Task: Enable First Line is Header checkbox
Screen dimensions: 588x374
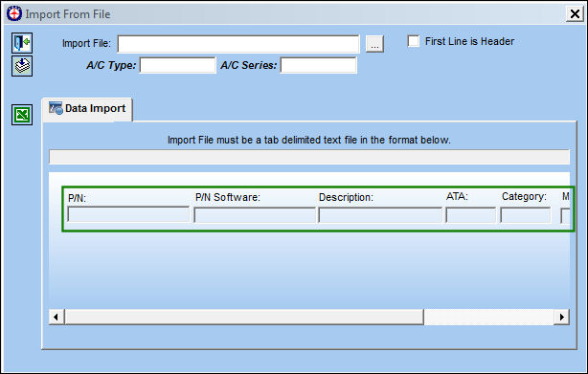Action: point(414,41)
